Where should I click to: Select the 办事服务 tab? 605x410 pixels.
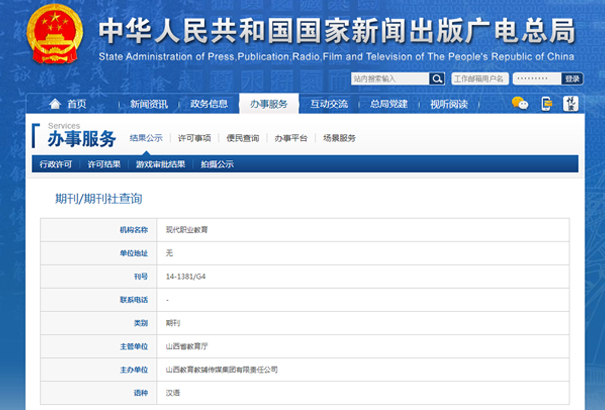[x=269, y=104]
